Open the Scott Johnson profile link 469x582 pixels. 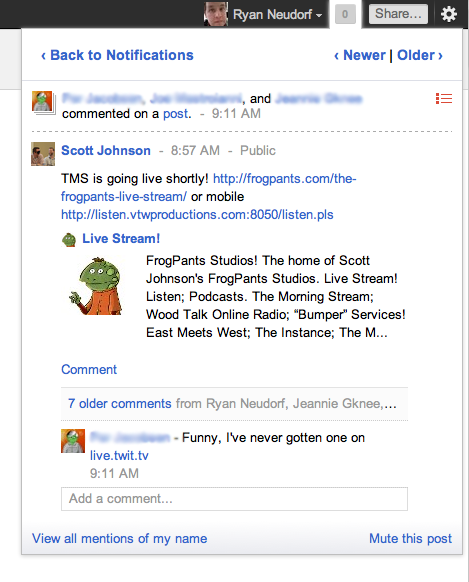[x=106, y=150]
